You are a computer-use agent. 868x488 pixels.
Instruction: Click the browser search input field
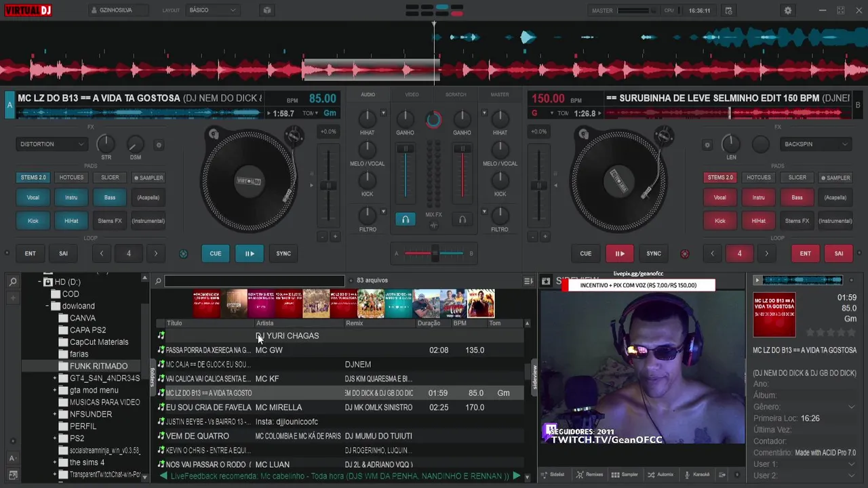[x=254, y=281]
